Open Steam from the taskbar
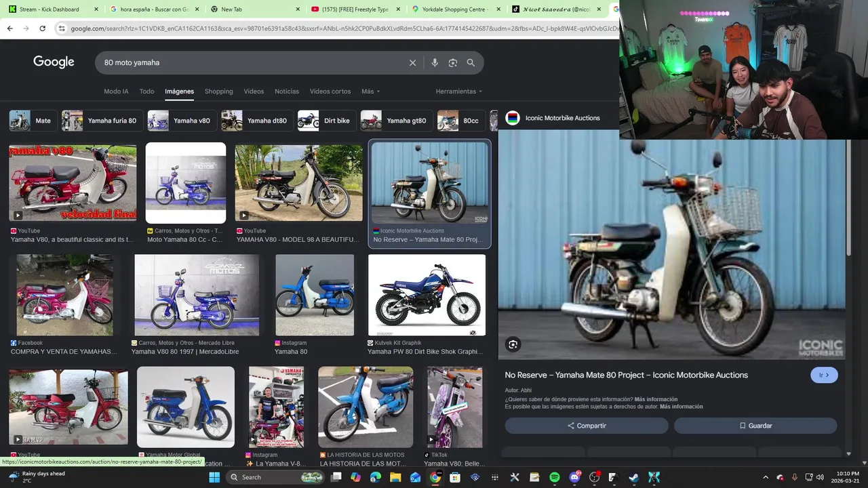 point(633,477)
